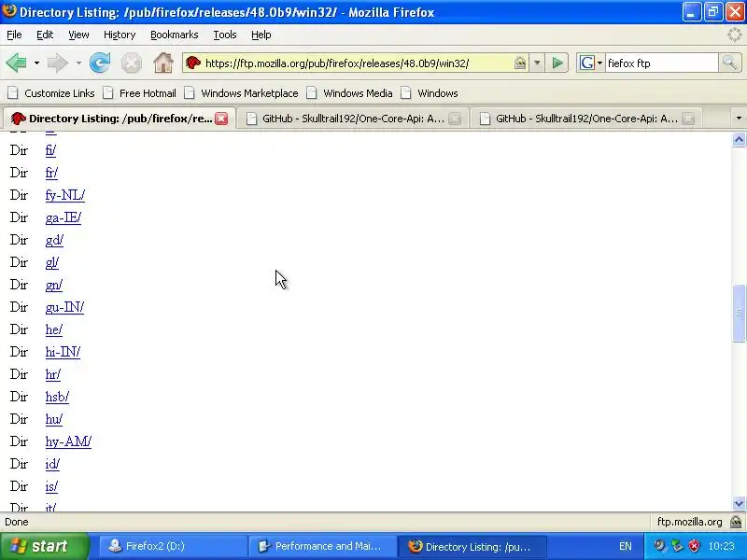Open the Windows bookmark
The image size is (747, 560).
point(430,93)
